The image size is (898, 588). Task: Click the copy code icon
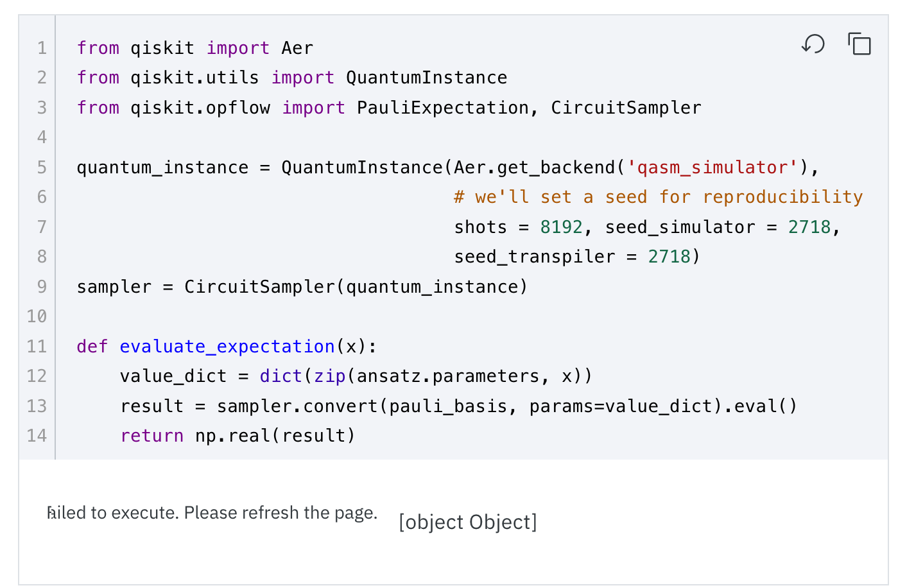click(x=859, y=44)
